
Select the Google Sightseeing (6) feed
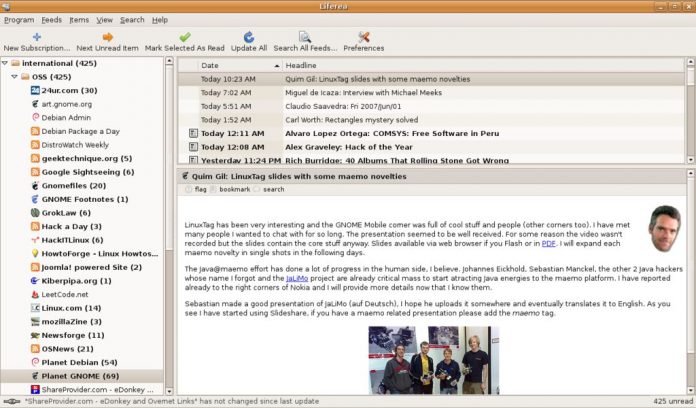pyautogui.click(x=87, y=172)
